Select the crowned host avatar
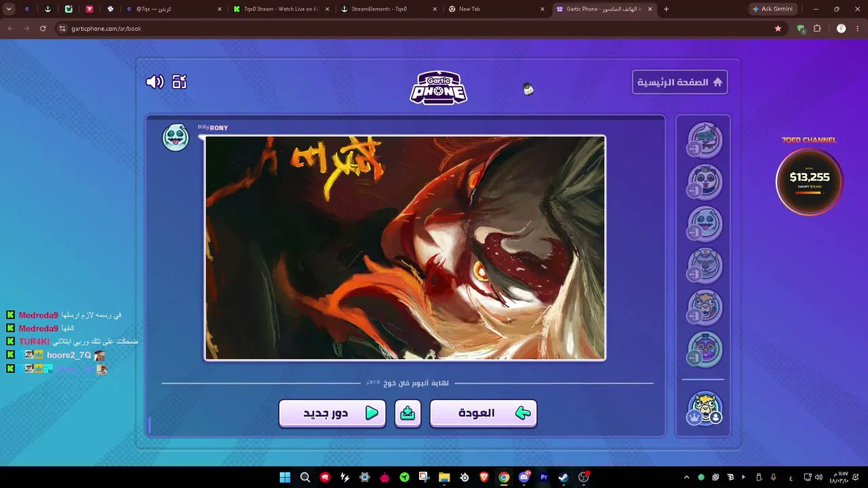Viewport: 868px width, 488px height. (x=705, y=409)
